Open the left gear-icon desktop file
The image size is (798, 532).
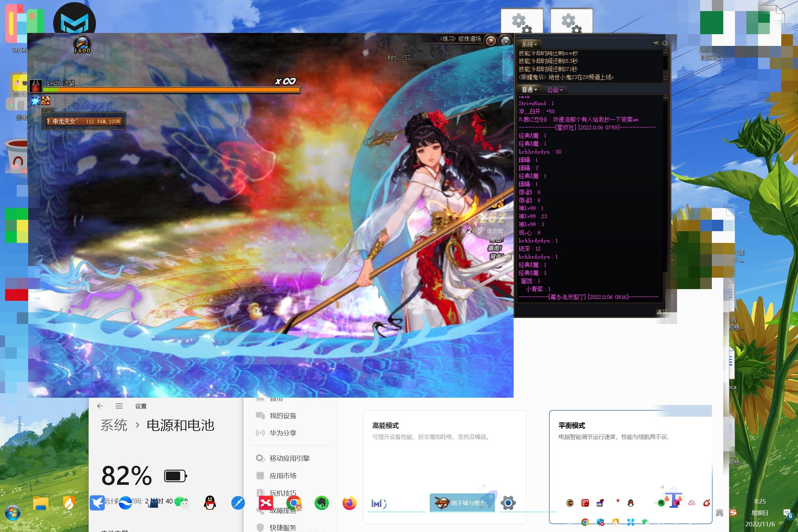point(522,21)
